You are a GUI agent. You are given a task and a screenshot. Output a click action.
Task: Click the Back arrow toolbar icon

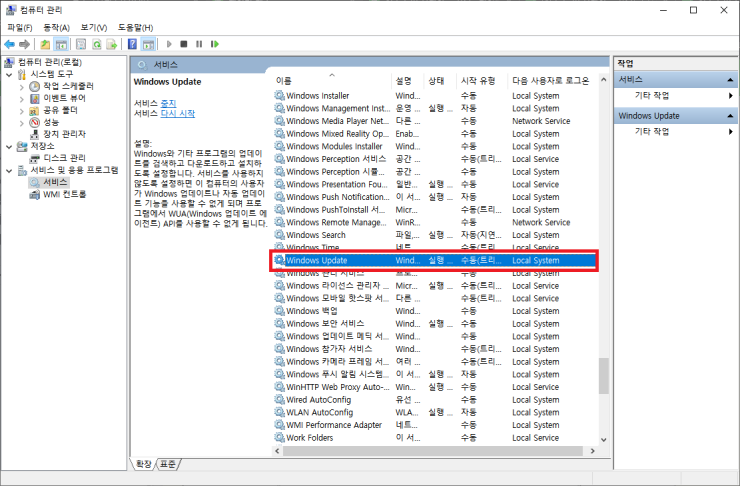pyautogui.click(x=9, y=44)
